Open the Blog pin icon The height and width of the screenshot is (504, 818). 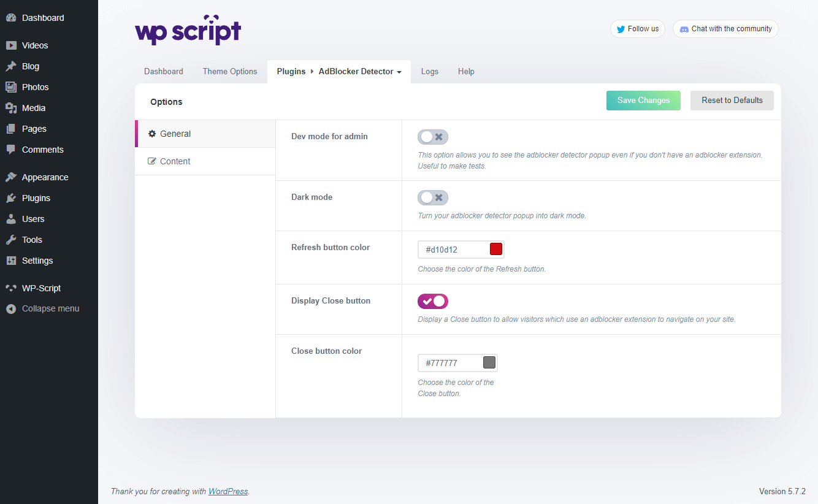pyautogui.click(x=11, y=66)
